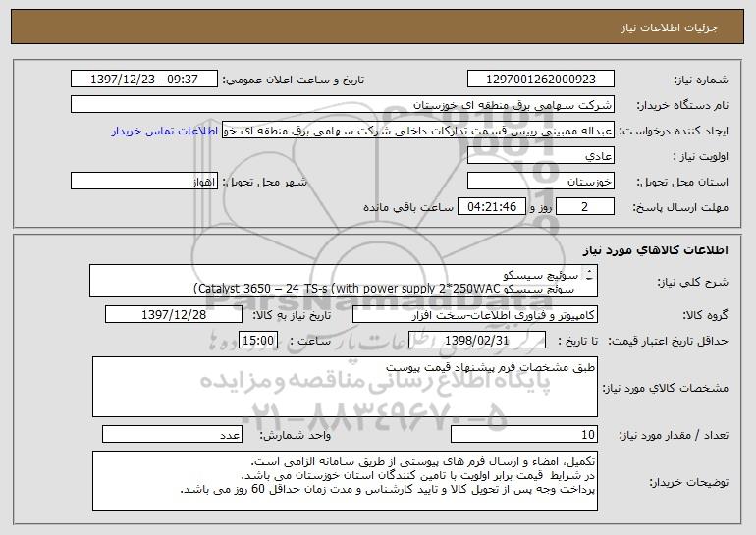Click the request creator field
The image size is (756, 535).
click(418, 131)
